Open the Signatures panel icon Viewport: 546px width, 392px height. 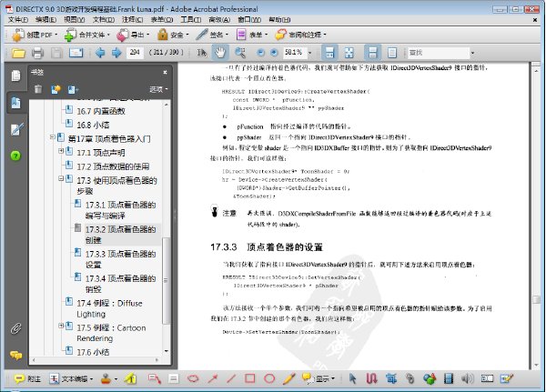point(16,129)
